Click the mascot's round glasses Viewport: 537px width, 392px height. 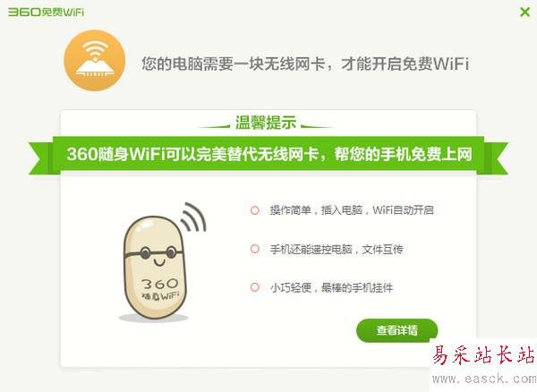point(155,253)
